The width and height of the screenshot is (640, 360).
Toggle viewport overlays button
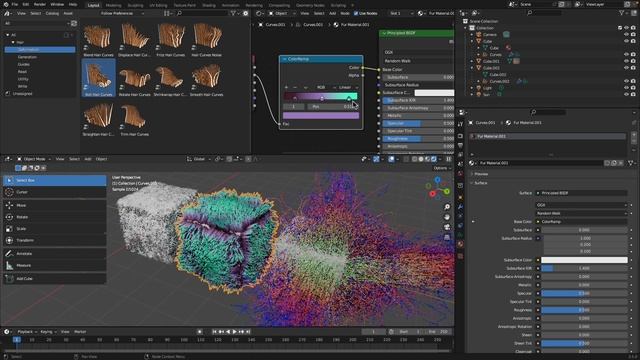[391, 159]
